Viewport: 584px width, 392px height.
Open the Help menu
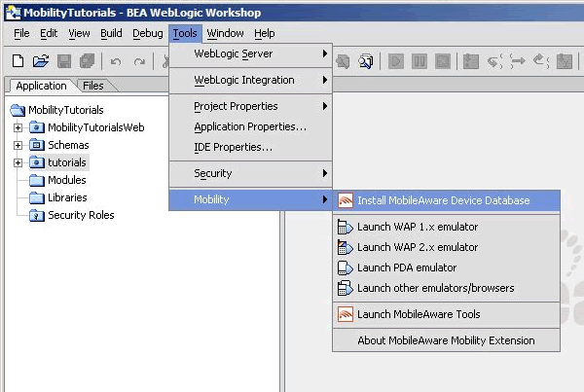pos(265,33)
